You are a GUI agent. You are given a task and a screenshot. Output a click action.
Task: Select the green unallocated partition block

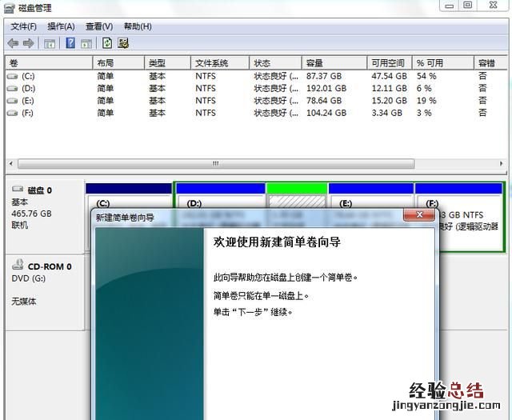(296, 199)
